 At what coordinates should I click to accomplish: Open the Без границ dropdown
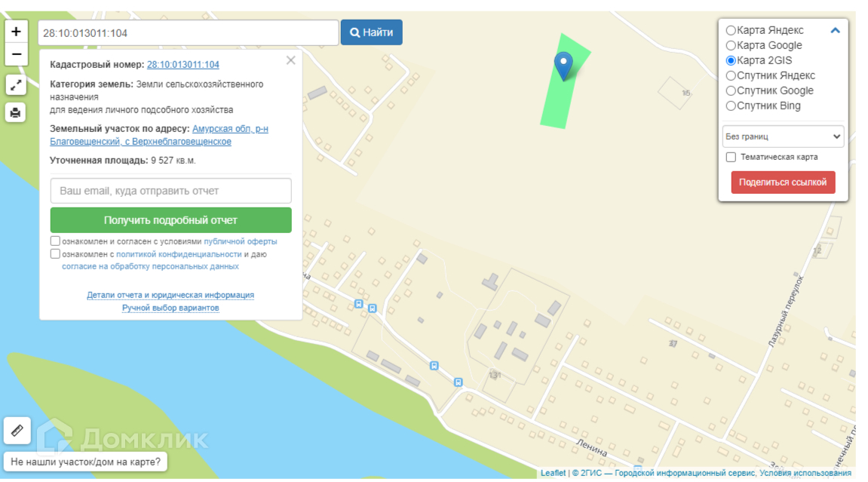point(783,137)
